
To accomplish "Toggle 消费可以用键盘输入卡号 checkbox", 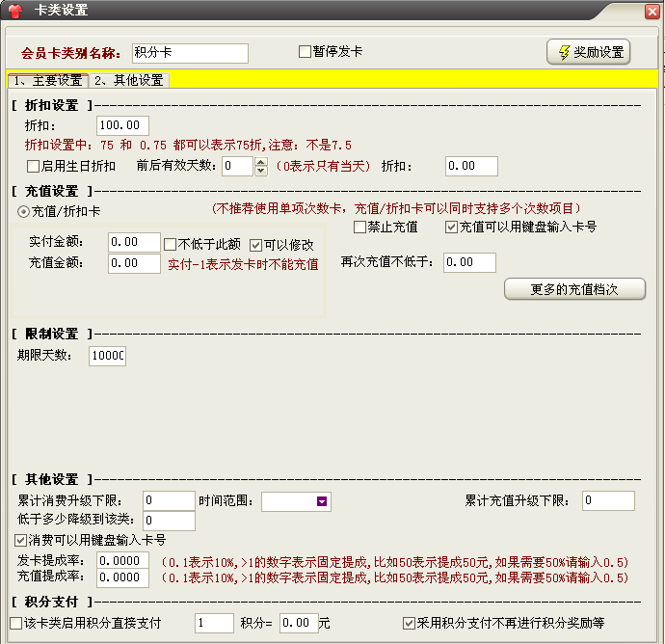I will 21,540.
